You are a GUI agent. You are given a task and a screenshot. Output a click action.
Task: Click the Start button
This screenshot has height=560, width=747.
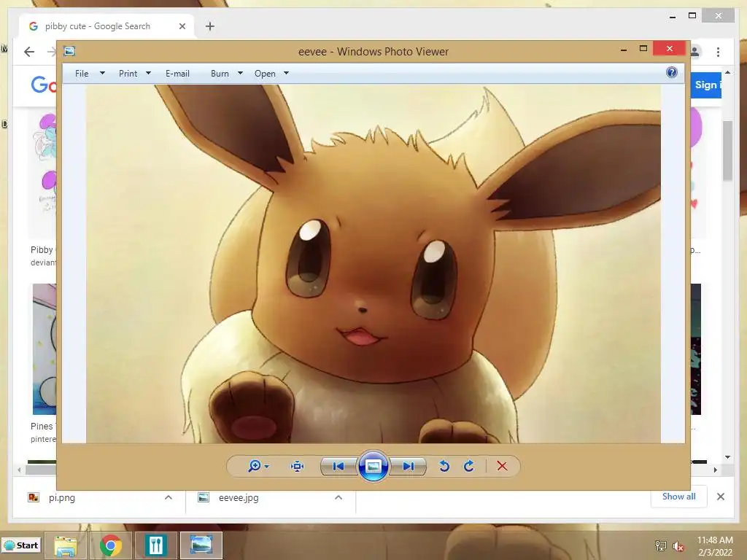[x=21, y=545]
